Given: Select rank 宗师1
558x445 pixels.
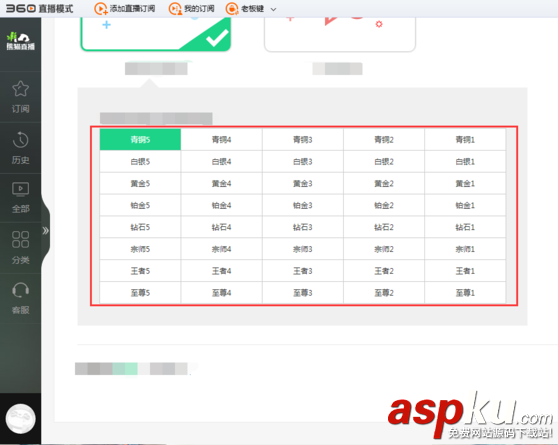Looking at the screenshot, I should click(465, 249).
